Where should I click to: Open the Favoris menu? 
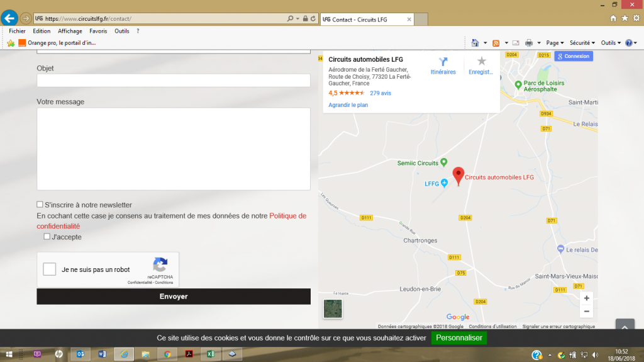point(98,31)
